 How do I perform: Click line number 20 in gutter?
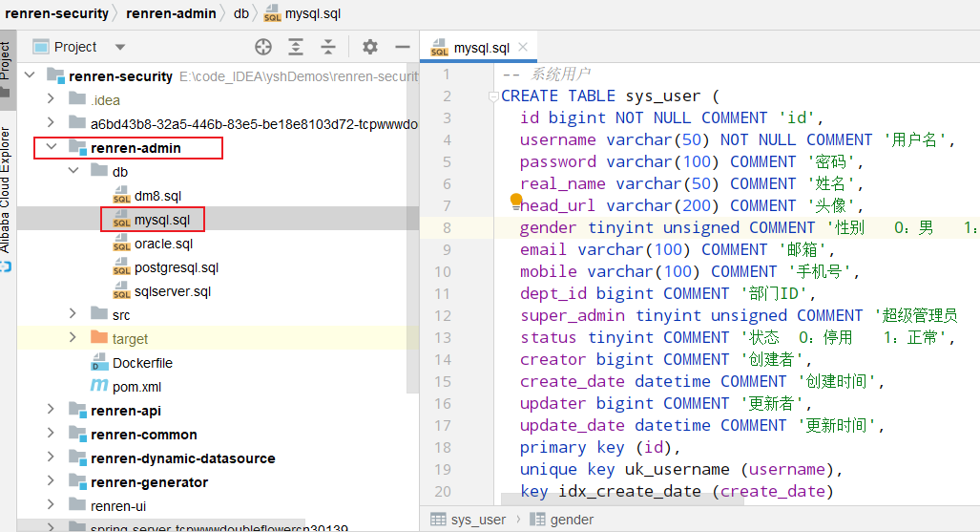click(443, 491)
